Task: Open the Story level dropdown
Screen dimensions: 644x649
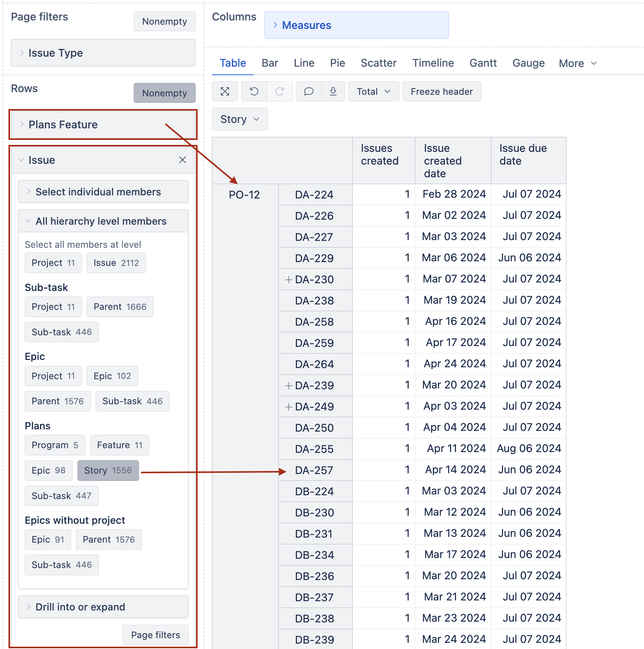Action: tap(240, 119)
